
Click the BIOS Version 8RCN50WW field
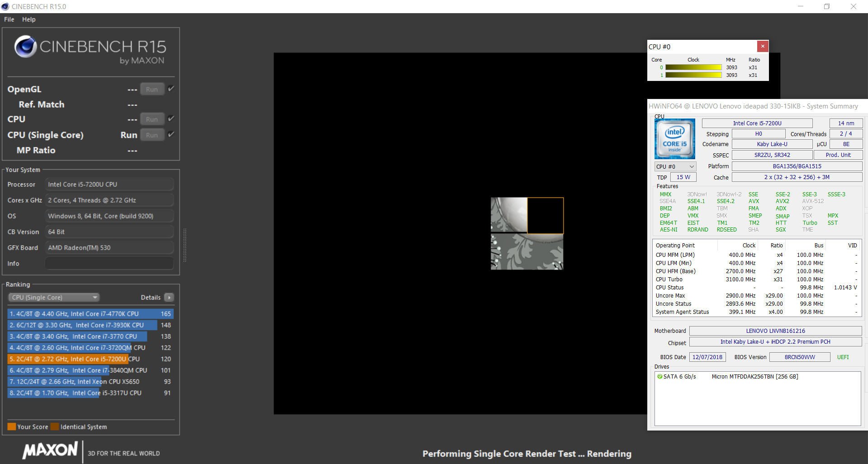[800, 357]
